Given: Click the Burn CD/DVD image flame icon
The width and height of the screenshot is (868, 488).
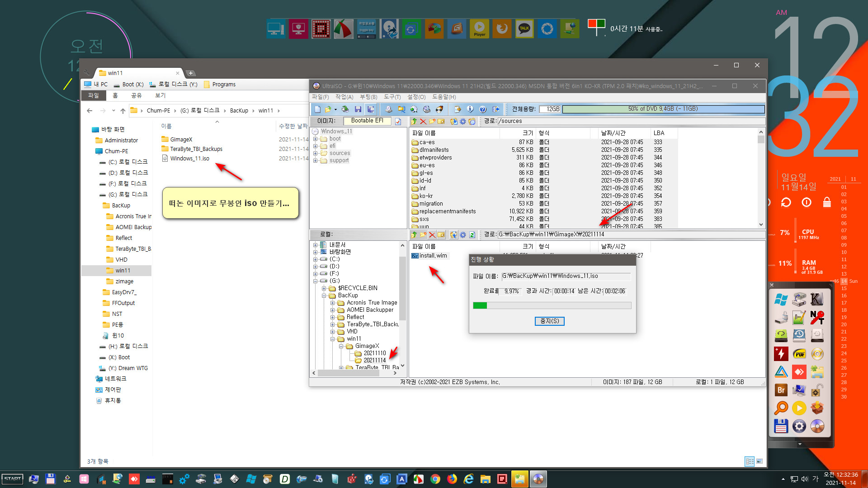Looking at the screenshot, I should pyautogui.click(x=439, y=109).
